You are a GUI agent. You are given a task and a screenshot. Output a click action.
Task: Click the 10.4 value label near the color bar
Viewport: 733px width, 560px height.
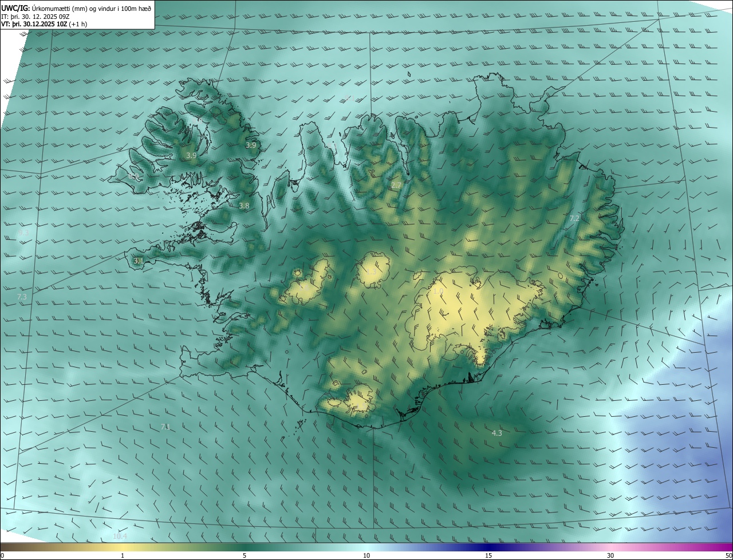[120, 537]
